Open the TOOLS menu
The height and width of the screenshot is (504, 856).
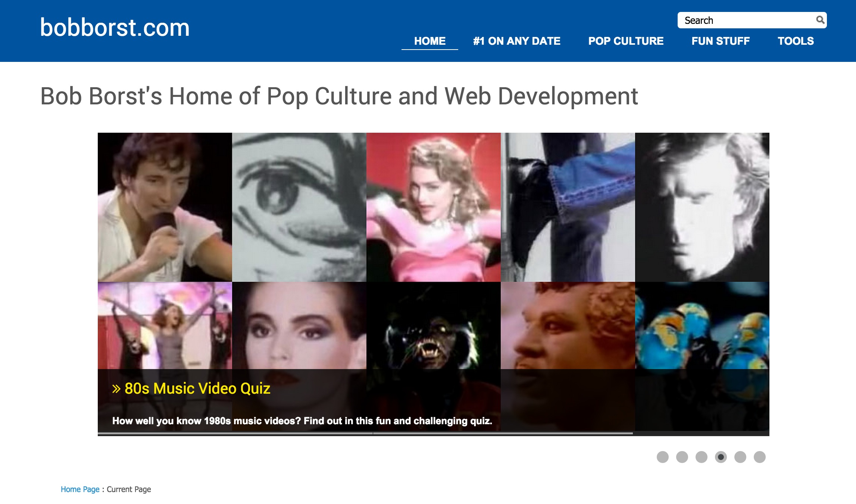pyautogui.click(x=796, y=41)
